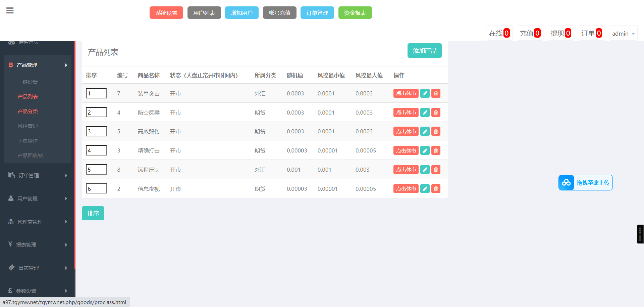The image size is (644, 307).
Task: Click the 系统设置 top button
Action: (166, 13)
